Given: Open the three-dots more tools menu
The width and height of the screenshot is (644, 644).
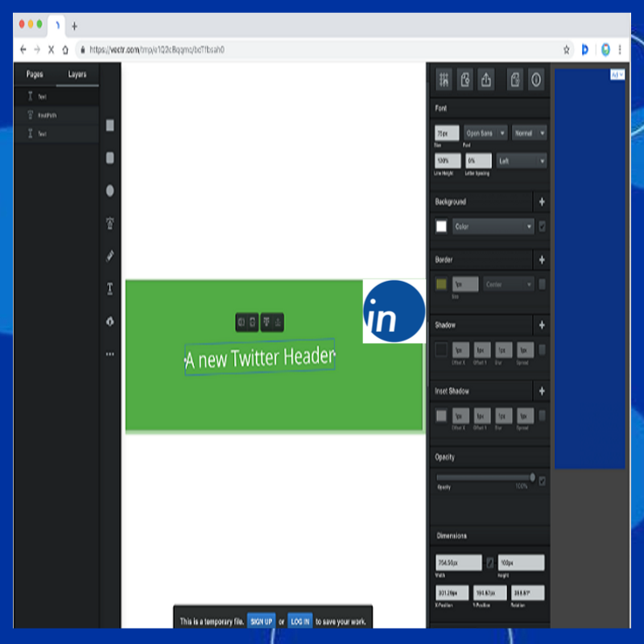Looking at the screenshot, I should pos(109,354).
